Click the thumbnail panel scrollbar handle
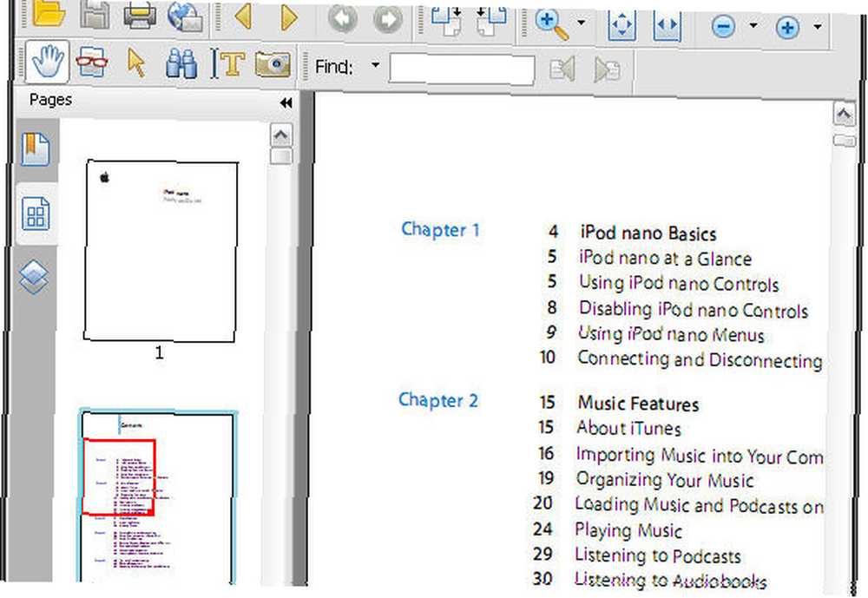 280,157
